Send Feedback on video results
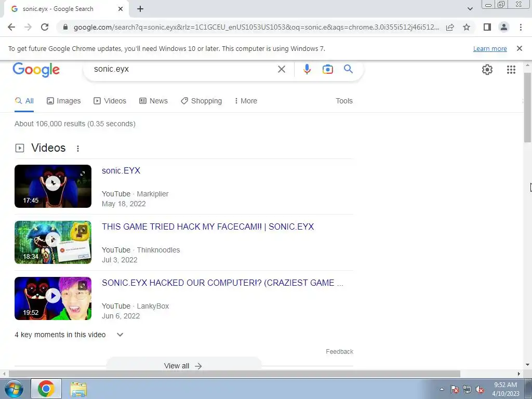This screenshot has height=399, width=532. tap(340, 352)
